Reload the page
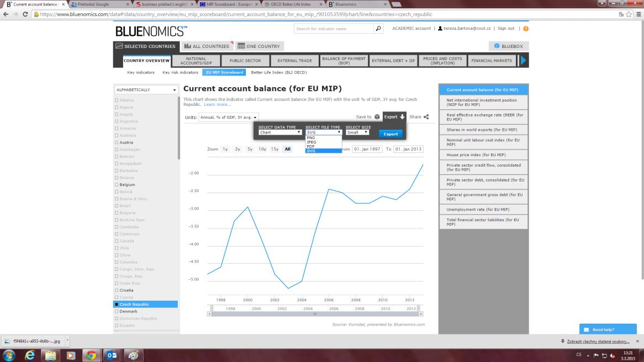Screen dimensions: 644x362 click(25, 14)
